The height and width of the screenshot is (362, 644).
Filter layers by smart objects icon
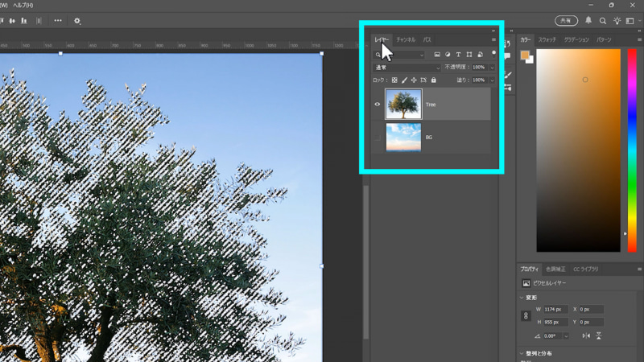click(x=480, y=55)
